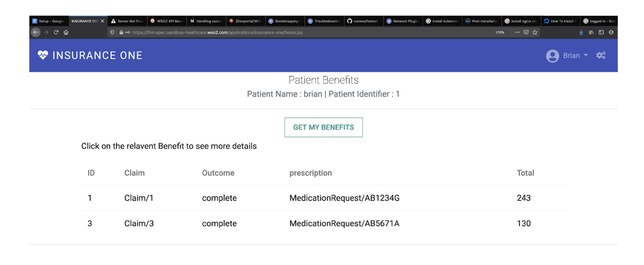
Task: Click the INSURANCE ONE title link
Action: click(97, 56)
